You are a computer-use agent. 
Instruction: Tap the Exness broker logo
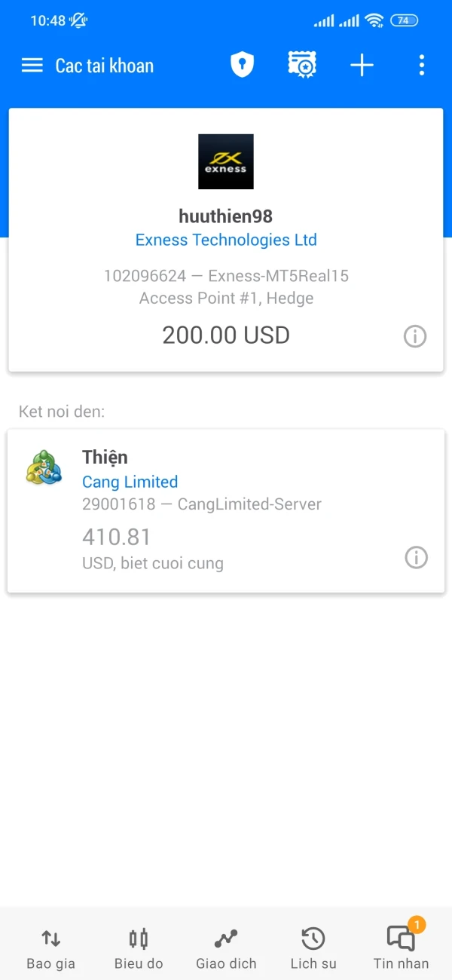click(x=226, y=161)
